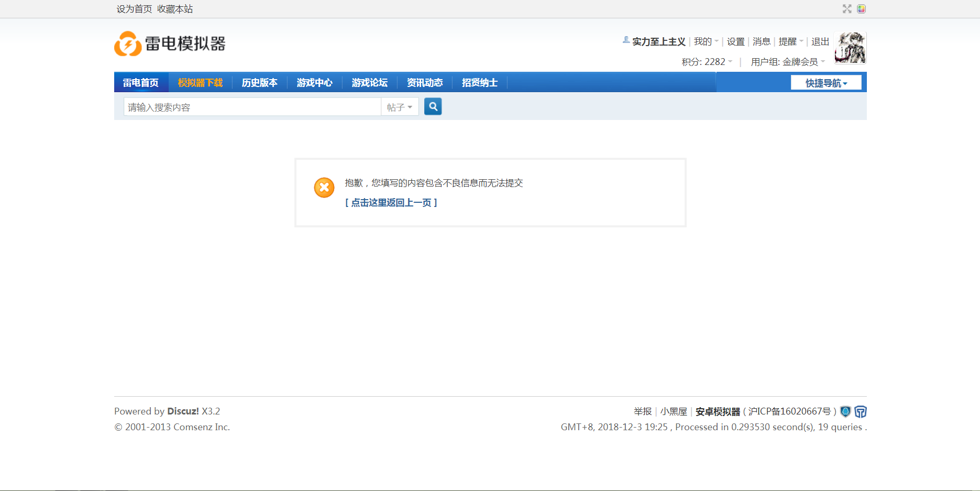
Task: Click the 抱歉，您填写的内容包含不良信息而无法提交 message
Action: tap(434, 183)
